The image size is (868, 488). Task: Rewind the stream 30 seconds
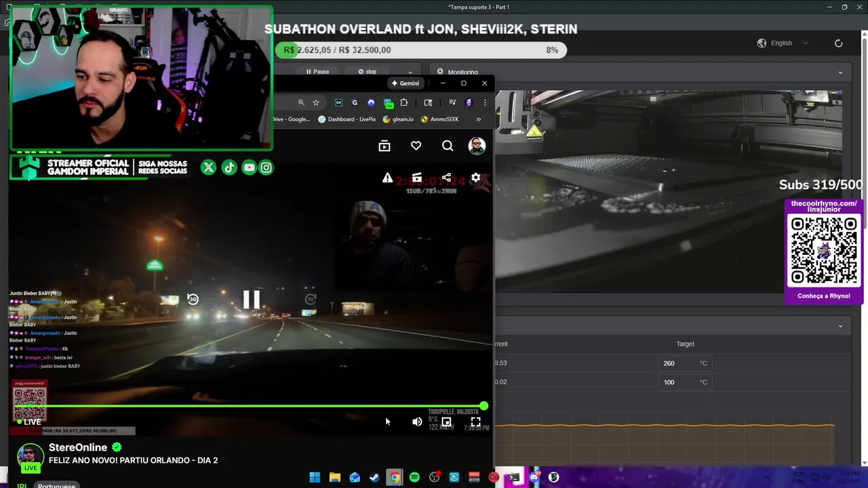[x=193, y=299]
